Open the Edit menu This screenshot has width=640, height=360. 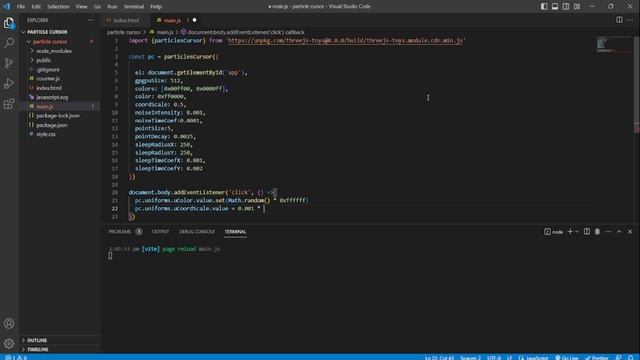[36, 7]
